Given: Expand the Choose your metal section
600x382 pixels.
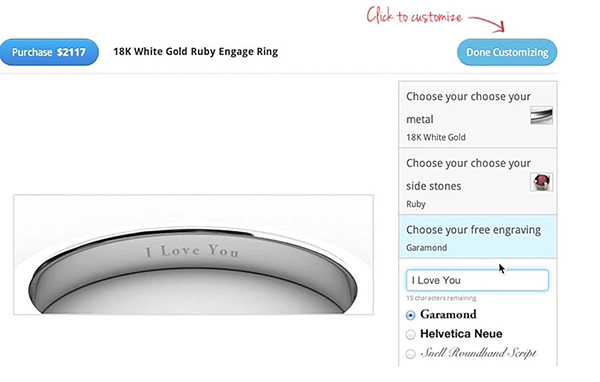Looking at the screenshot, I should pyautogui.click(x=478, y=114).
